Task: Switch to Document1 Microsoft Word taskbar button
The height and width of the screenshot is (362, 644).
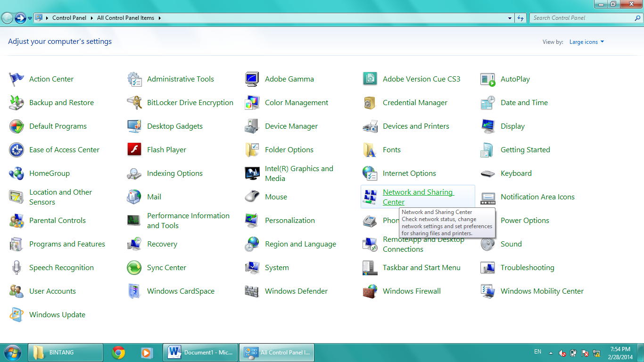Action: tap(200, 353)
